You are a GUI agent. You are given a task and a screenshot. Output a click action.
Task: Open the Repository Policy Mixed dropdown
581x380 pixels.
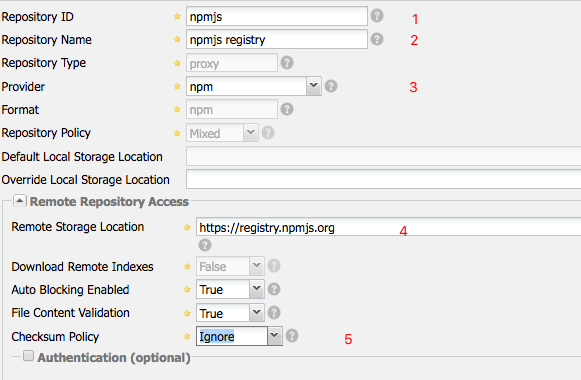pos(251,133)
